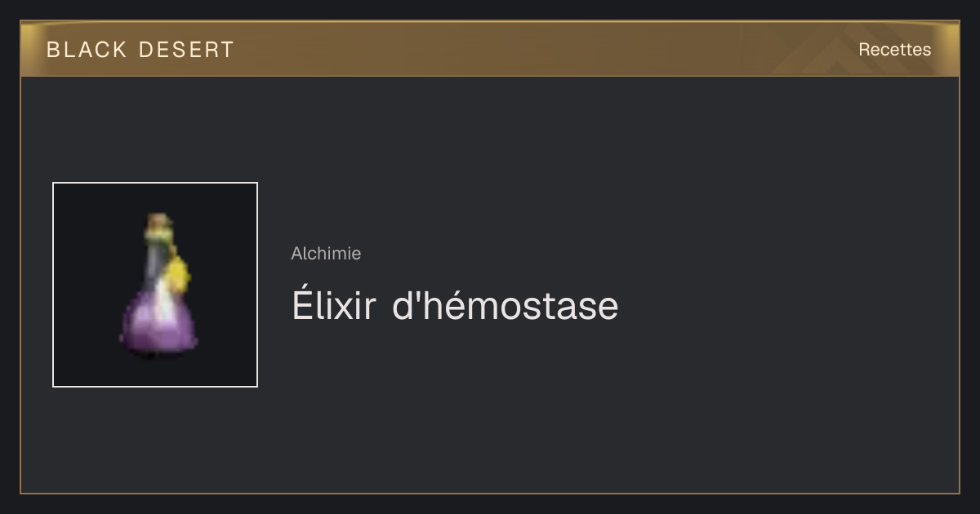Click the BLACK DESERT logo text
Screen dimensions: 980x514
pos(140,50)
